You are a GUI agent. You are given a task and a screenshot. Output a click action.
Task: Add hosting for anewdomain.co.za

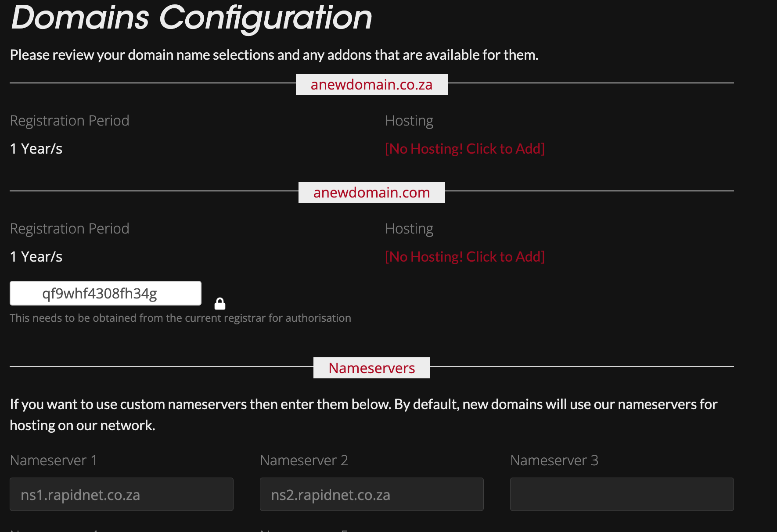point(464,149)
